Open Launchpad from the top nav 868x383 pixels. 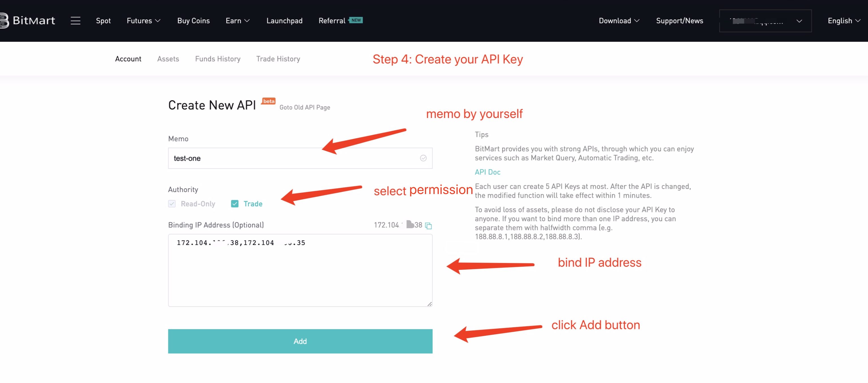(284, 21)
